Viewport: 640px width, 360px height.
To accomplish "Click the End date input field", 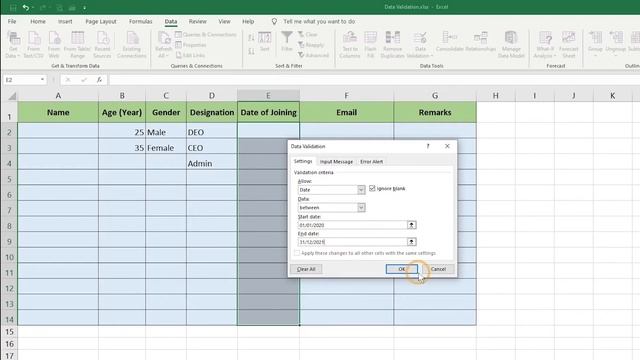I will coord(352,242).
